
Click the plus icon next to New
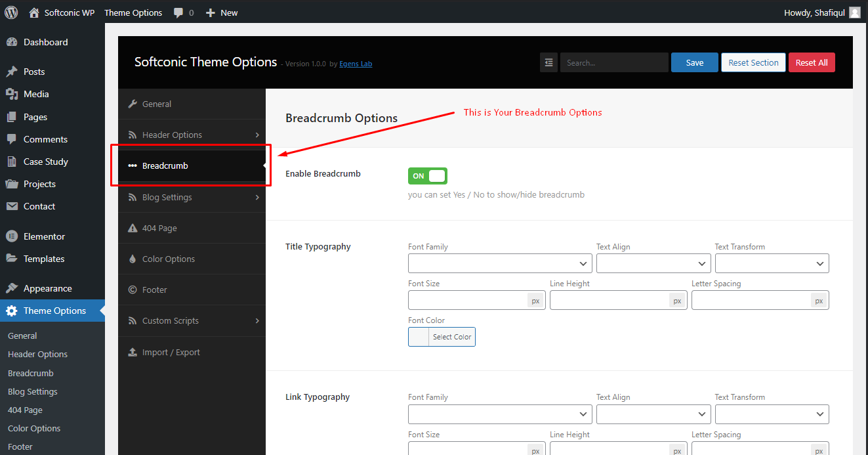click(x=211, y=12)
